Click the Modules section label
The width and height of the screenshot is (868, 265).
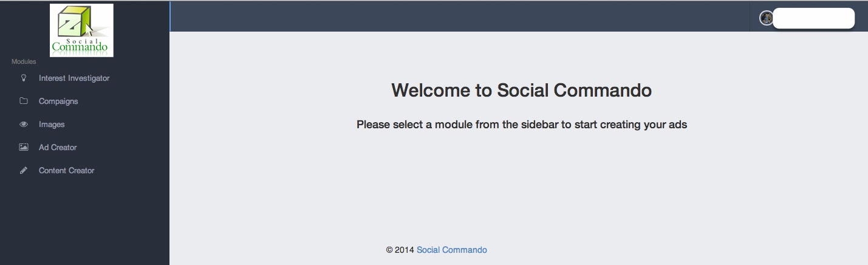(x=24, y=61)
